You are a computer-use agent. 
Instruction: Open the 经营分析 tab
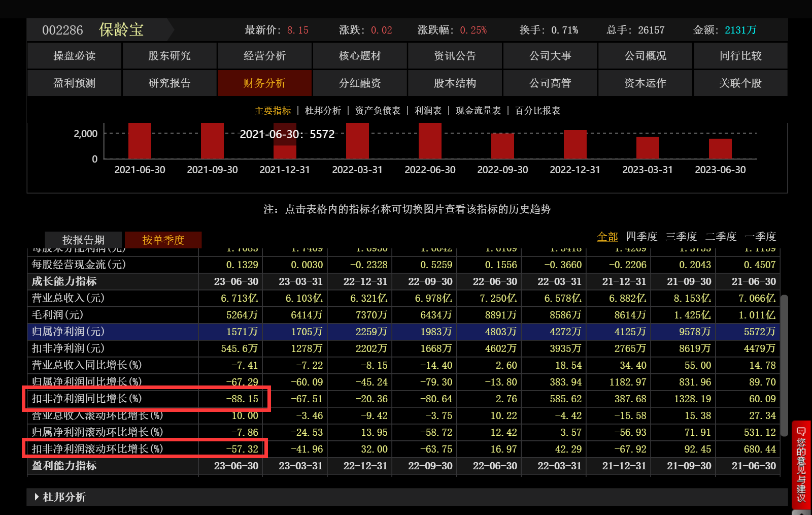(264, 56)
